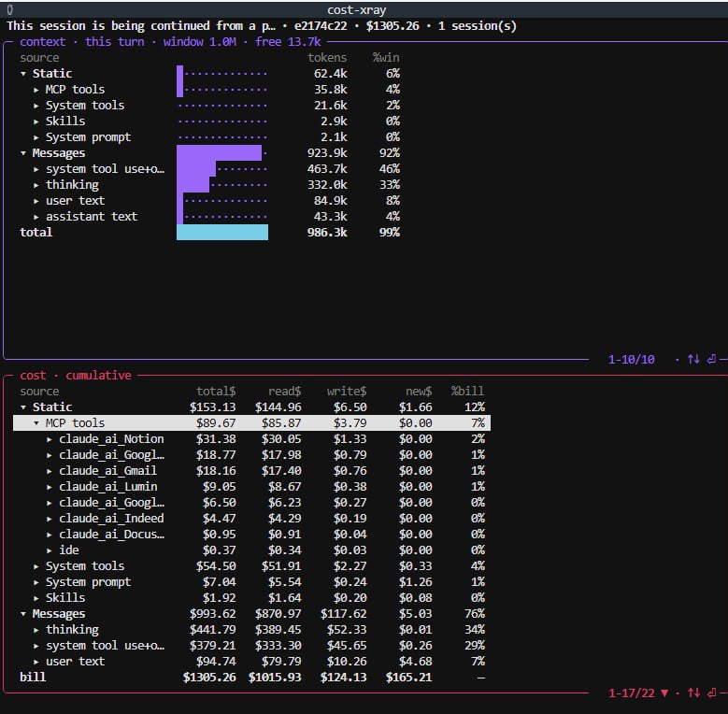
Task: Click the 'context' panel title
Action: click(42, 42)
